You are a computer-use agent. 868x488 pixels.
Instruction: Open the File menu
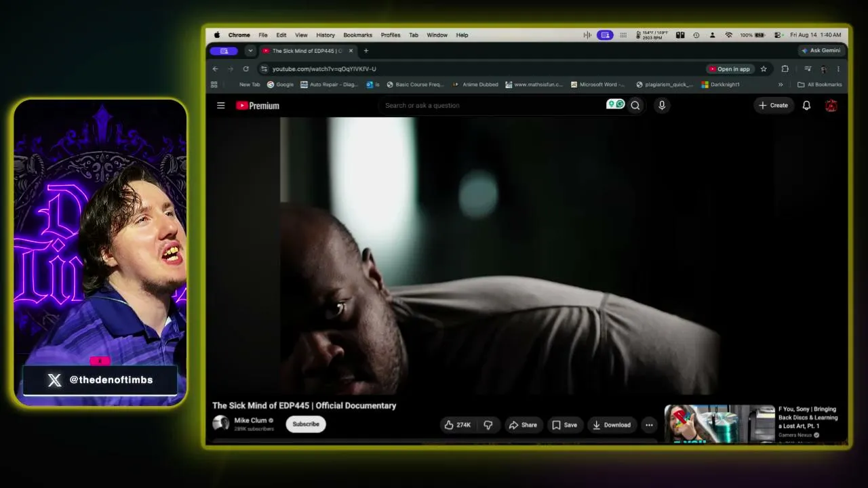[262, 35]
